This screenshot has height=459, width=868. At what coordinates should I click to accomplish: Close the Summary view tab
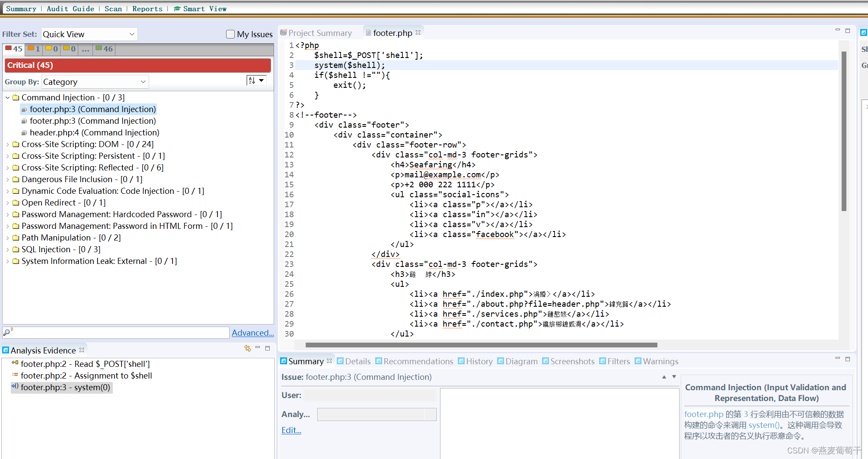pos(329,361)
